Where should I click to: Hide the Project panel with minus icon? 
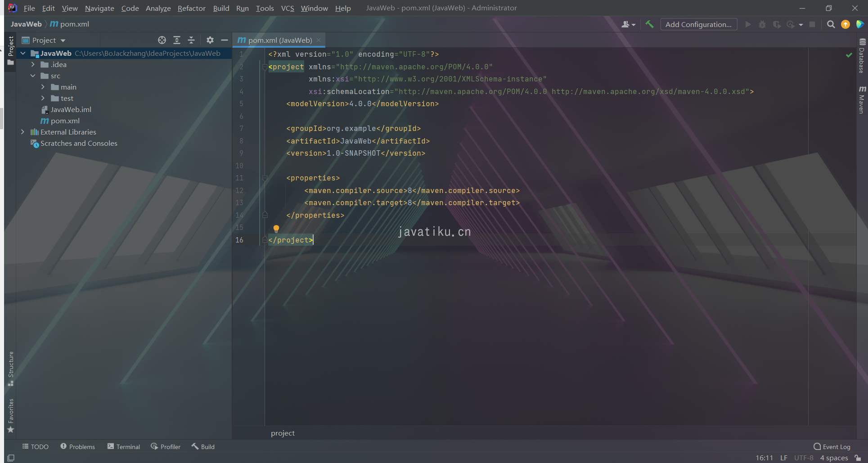click(225, 40)
